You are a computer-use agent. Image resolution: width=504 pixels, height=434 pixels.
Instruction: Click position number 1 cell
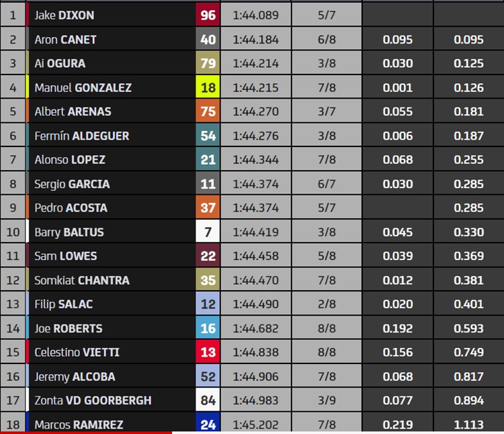pos(13,15)
